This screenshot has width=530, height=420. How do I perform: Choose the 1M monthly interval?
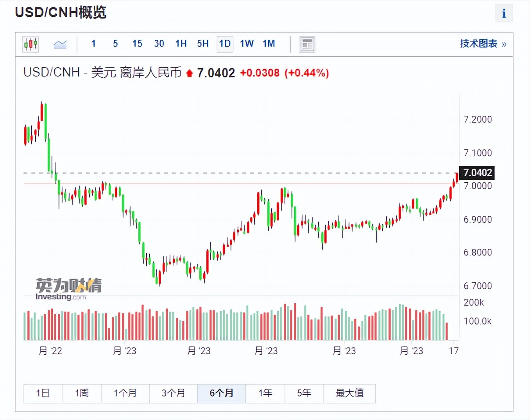[269, 44]
